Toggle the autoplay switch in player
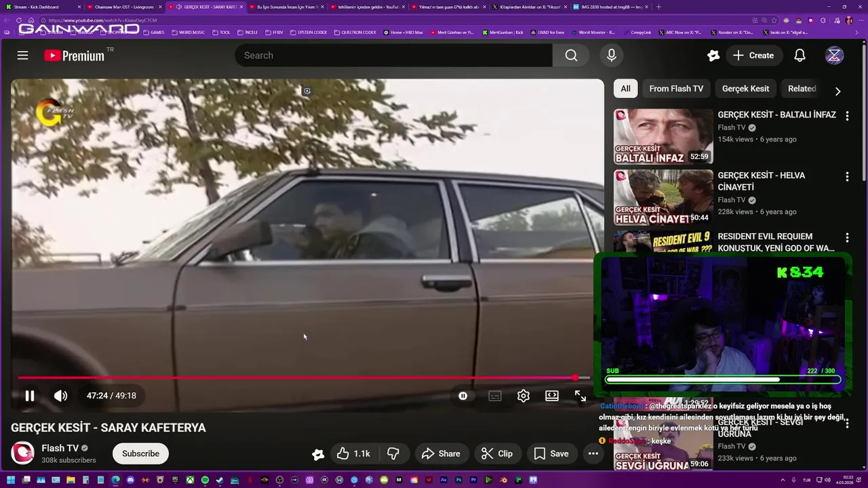Image resolution: width=868 pixels, height=488 pixels. [x=463, y=396]
